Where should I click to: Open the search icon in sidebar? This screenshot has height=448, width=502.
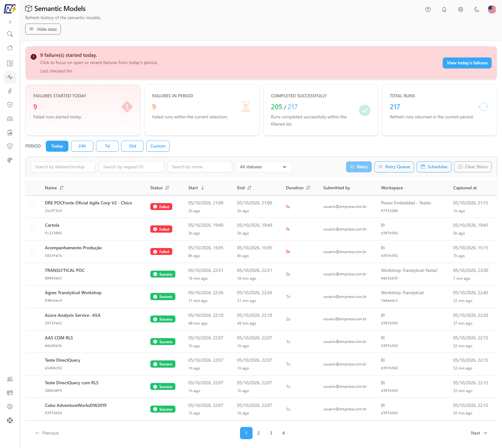[10, 34]
